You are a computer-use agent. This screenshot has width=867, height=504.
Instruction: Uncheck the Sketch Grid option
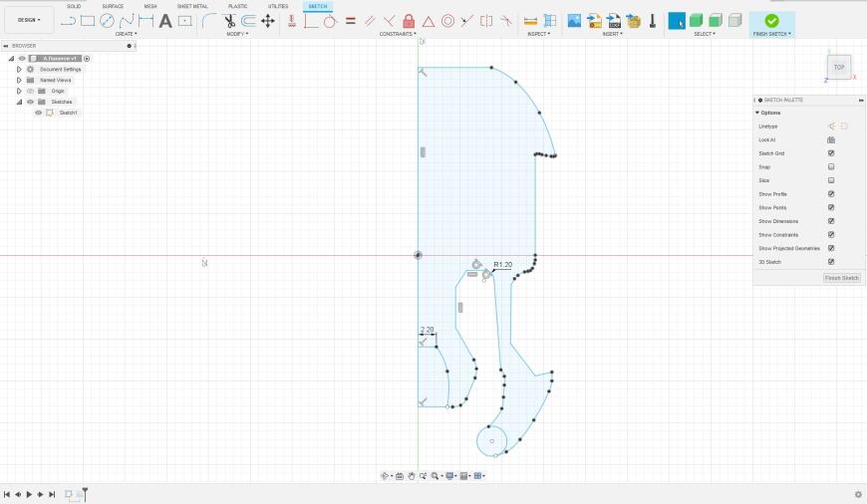click(831, 153)
